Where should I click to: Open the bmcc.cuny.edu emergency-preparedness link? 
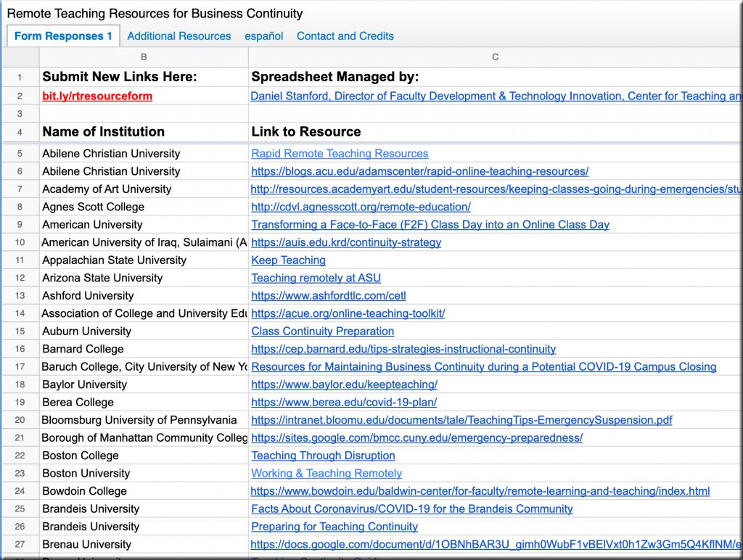pyautogui.click(x=417, y=437)
